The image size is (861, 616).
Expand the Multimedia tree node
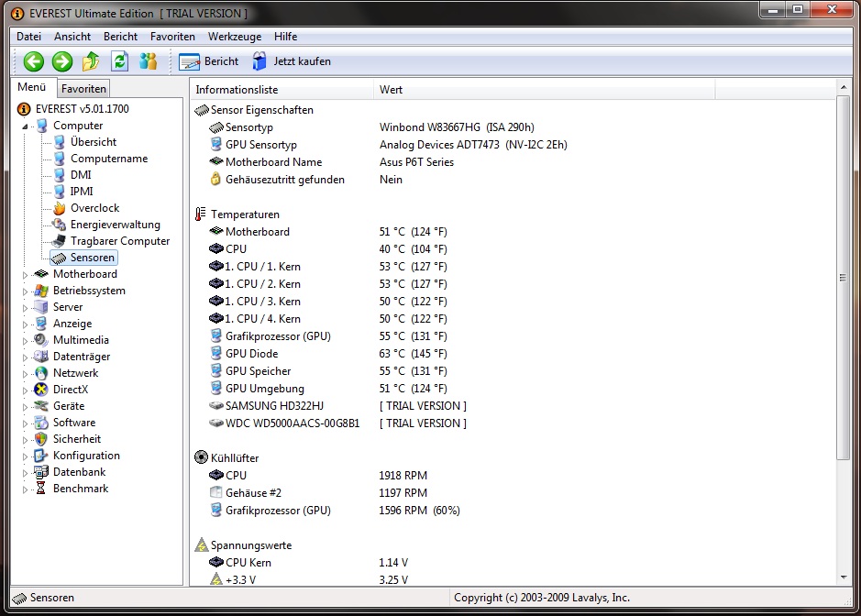click(x=25, y=341)
